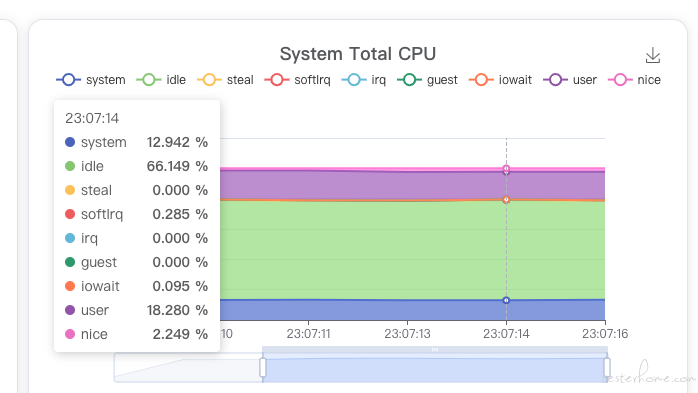Click the blue system data point on chart
Screen dimensions: 698x393
(x=506, y=300)
